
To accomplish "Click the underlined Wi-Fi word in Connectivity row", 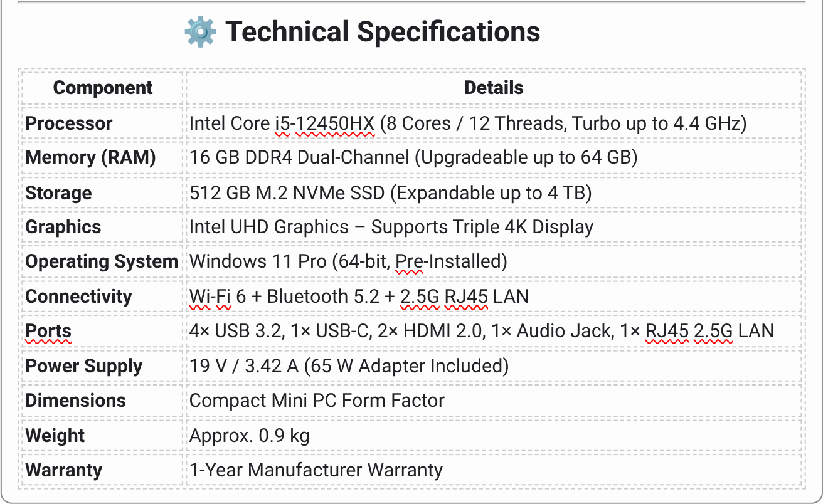I will click(210, 297).
